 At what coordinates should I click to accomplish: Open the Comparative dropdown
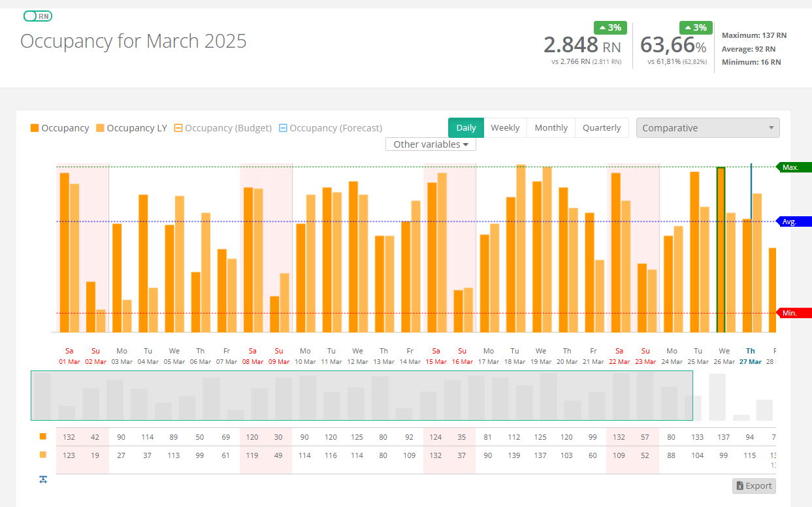tap(707, 128)
